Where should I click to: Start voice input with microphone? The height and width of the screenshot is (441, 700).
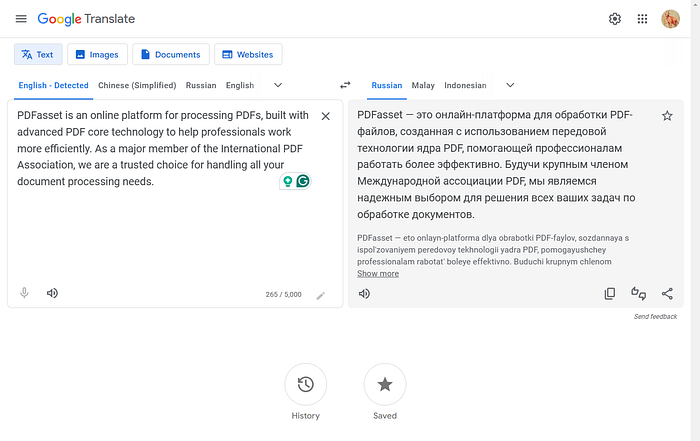pyautogui.click(x=24, y=293)
